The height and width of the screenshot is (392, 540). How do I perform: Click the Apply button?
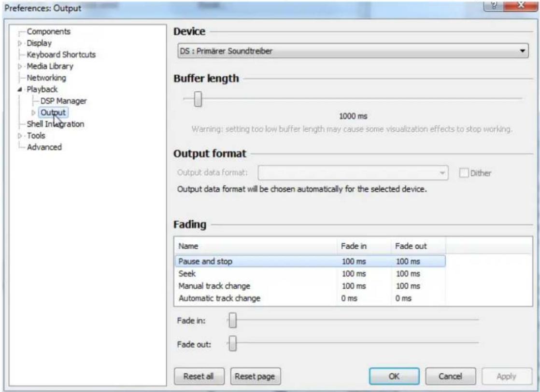point(507,376)
